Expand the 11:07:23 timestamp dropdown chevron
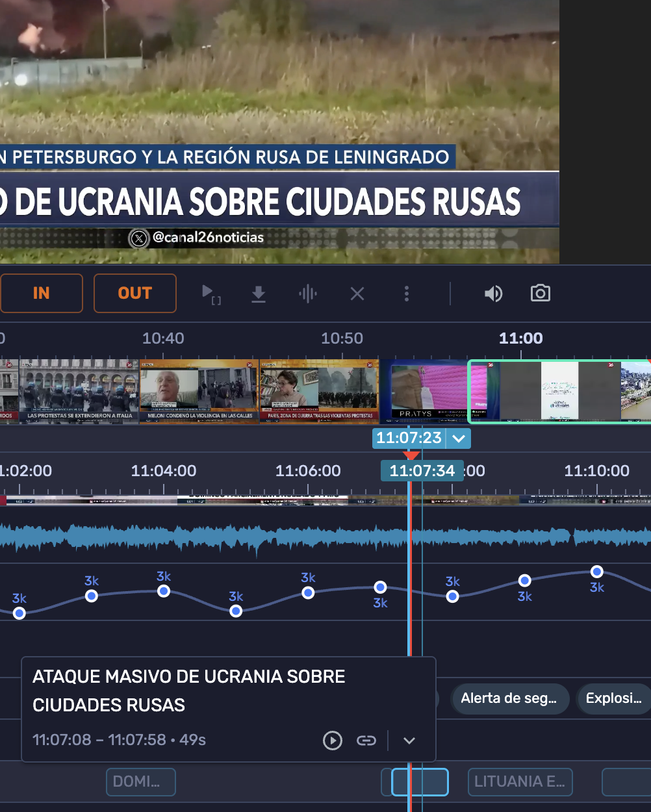Image resolution: width=651 pixels, height=812 pixels. coord(459,438)
